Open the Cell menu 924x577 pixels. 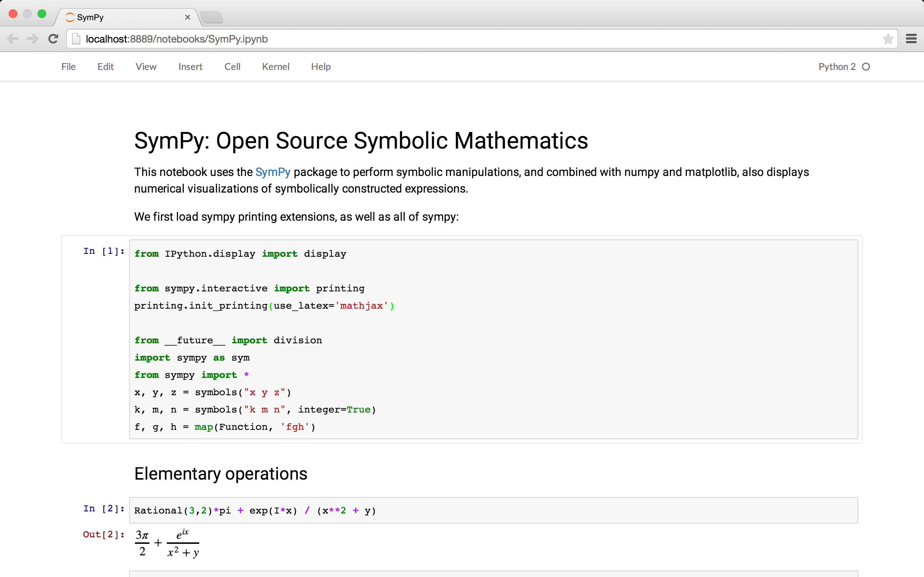(x=232, y=67)
